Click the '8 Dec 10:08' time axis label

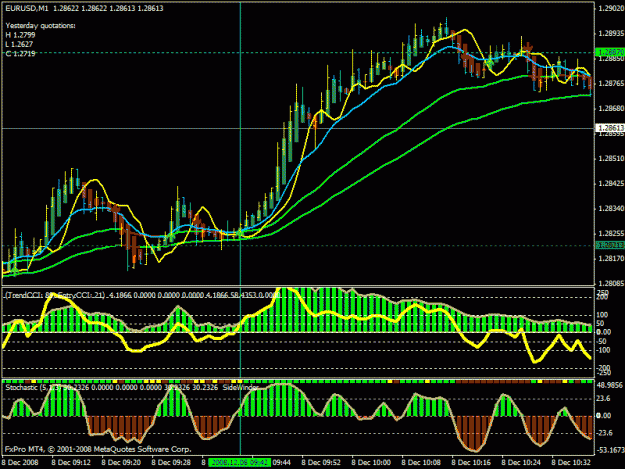(x=421, y=463)
